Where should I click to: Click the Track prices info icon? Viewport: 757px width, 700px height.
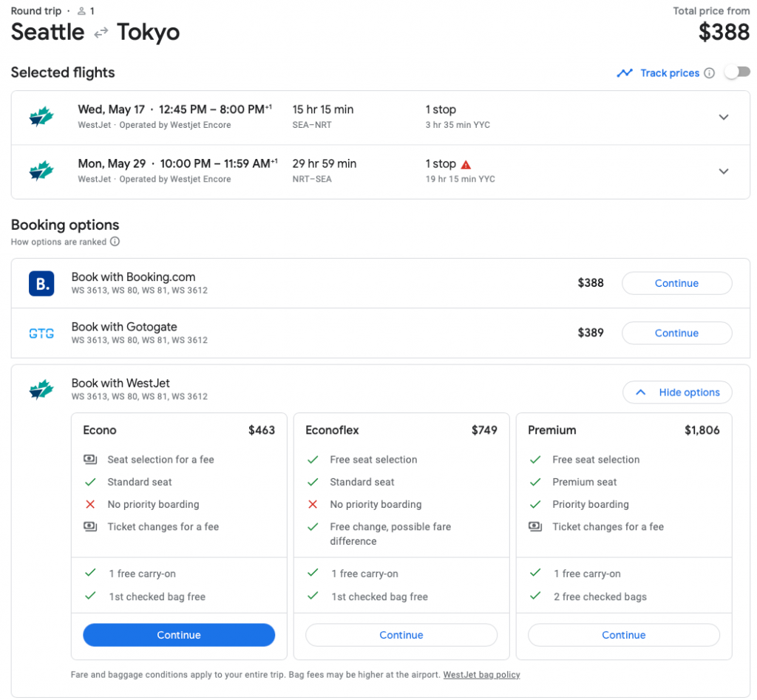[709, 73]
